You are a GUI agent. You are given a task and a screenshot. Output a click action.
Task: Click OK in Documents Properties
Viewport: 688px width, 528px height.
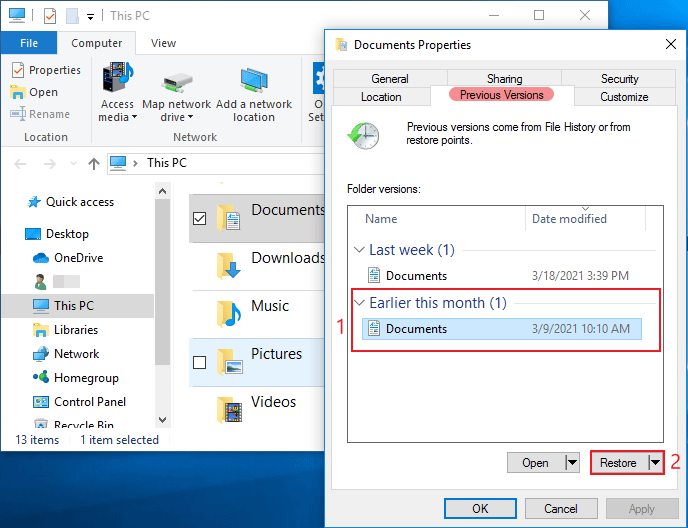(x=480, y=509)
